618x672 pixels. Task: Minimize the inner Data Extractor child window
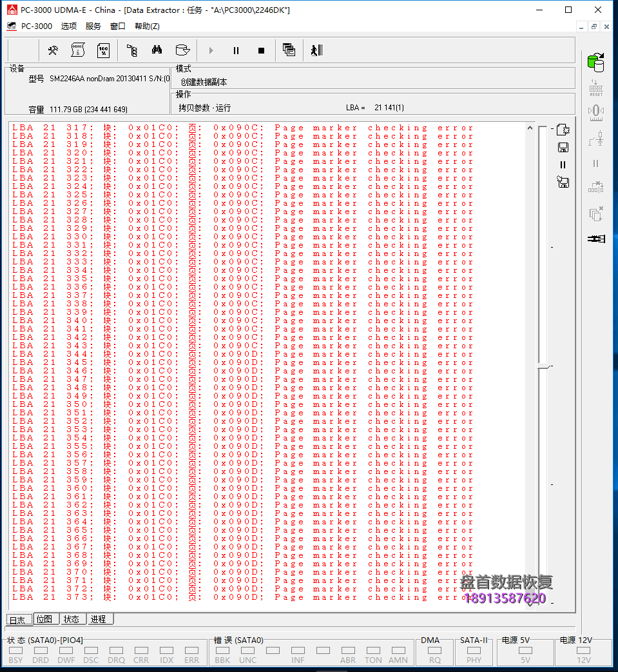point(581,26)
